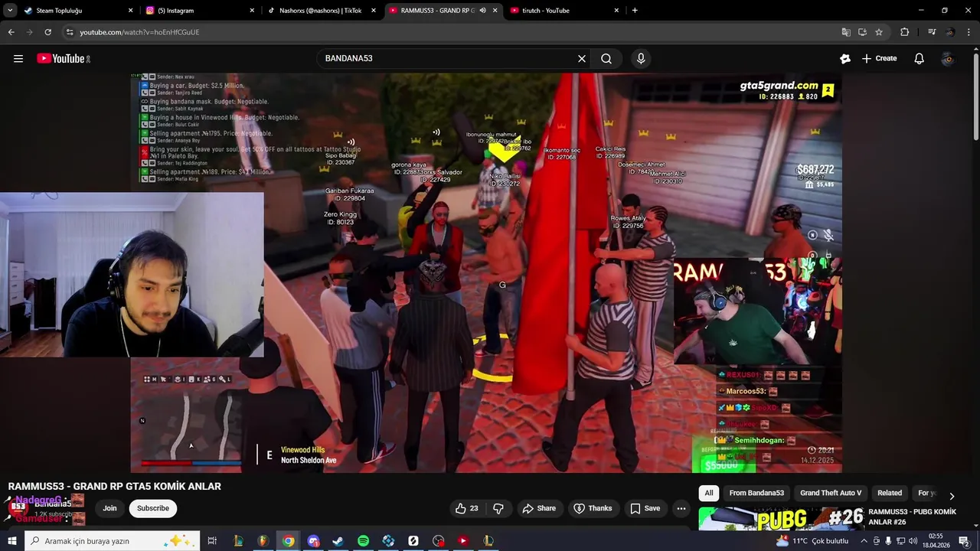Select the Grand Theft Auto V chip
Image resolution: width=980 pixels, height=551 pixels.
click(831, 493)
